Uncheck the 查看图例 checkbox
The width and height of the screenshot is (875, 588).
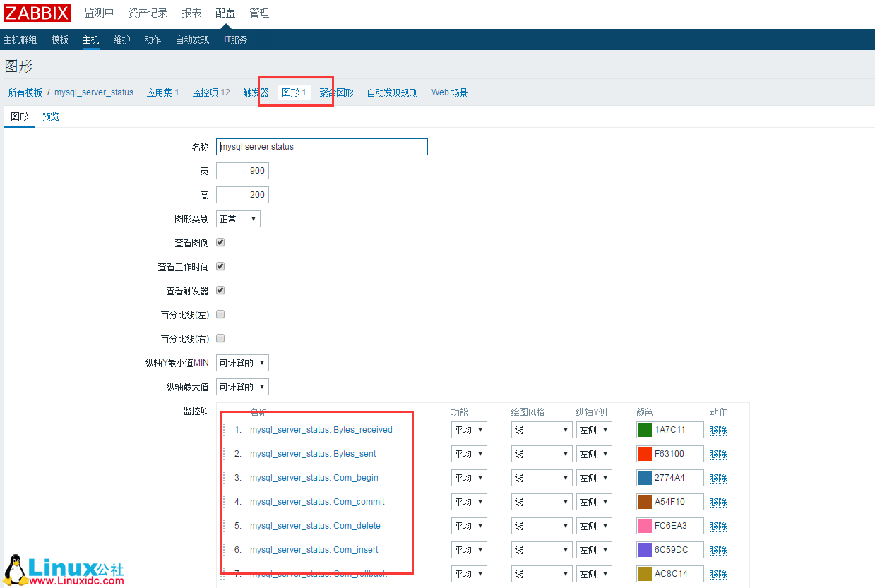pos(220,242)
